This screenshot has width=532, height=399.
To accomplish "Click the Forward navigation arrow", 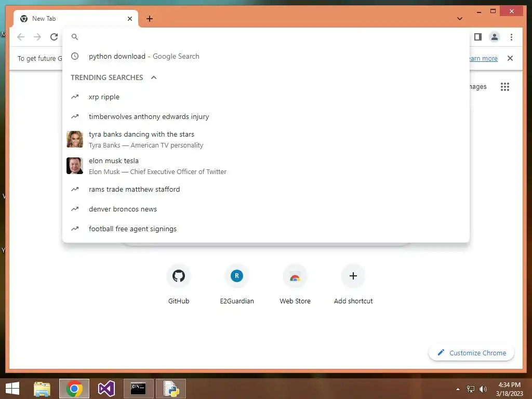I will (37, 37).
